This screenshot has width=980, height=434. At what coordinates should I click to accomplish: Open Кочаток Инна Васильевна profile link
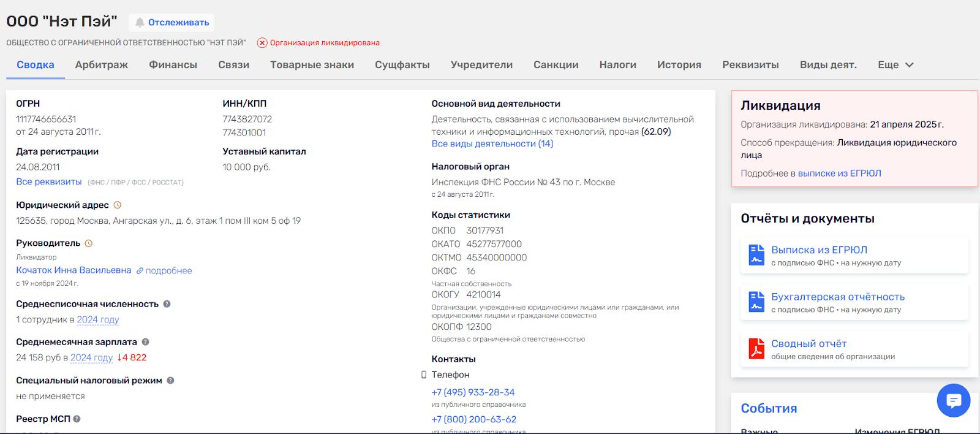(x=73, y=270)
